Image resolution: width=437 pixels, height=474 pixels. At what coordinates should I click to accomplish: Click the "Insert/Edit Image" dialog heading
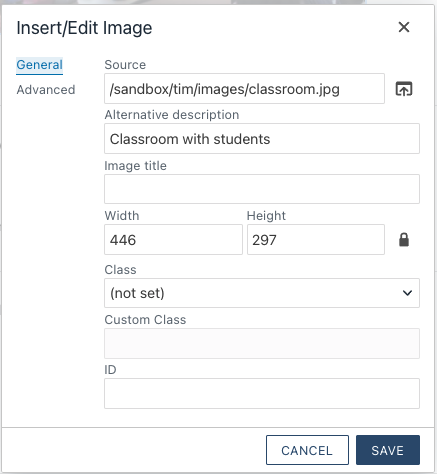pos(84,28)
